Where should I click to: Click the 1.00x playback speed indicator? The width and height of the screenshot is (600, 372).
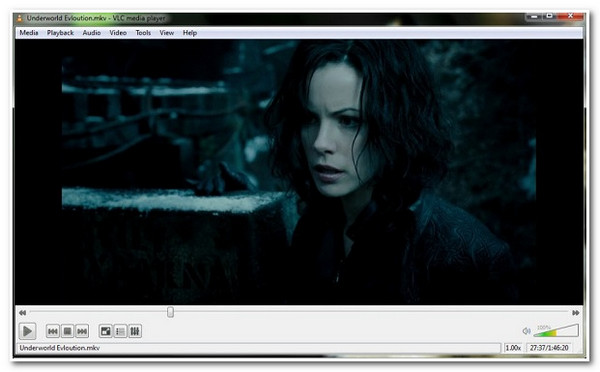click(x=513, y=348)
